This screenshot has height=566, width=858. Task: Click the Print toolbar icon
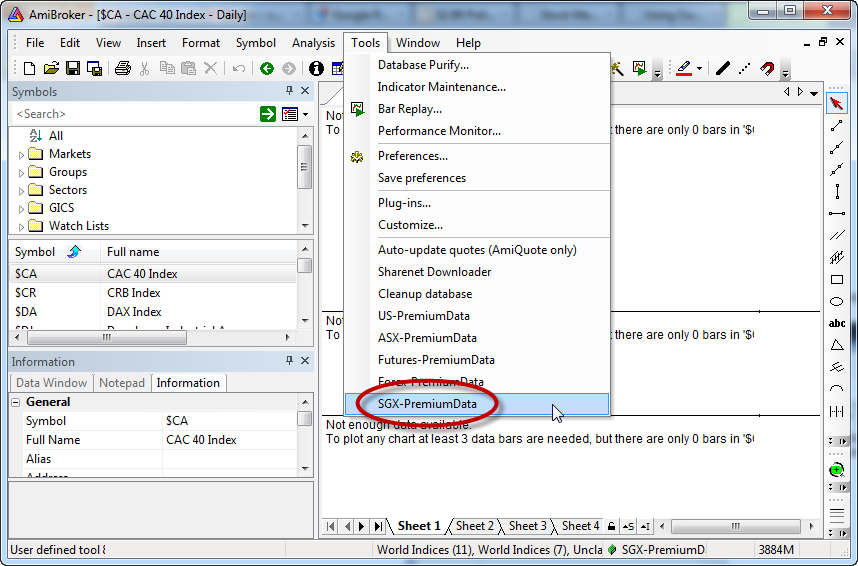tap(123, 68)
